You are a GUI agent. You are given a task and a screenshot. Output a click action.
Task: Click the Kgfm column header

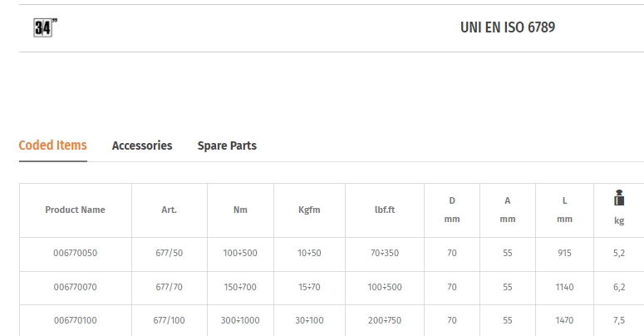[309, 210]
